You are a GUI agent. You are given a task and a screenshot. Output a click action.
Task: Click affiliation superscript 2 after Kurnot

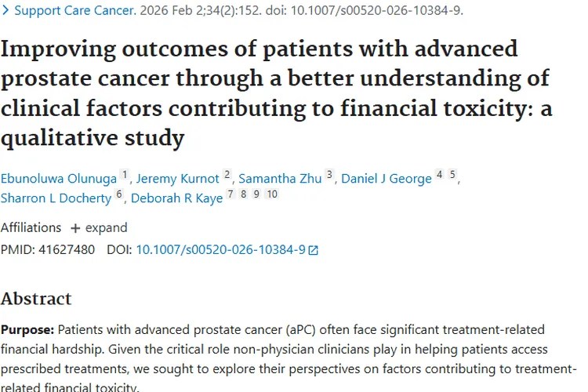coord(227,176)
